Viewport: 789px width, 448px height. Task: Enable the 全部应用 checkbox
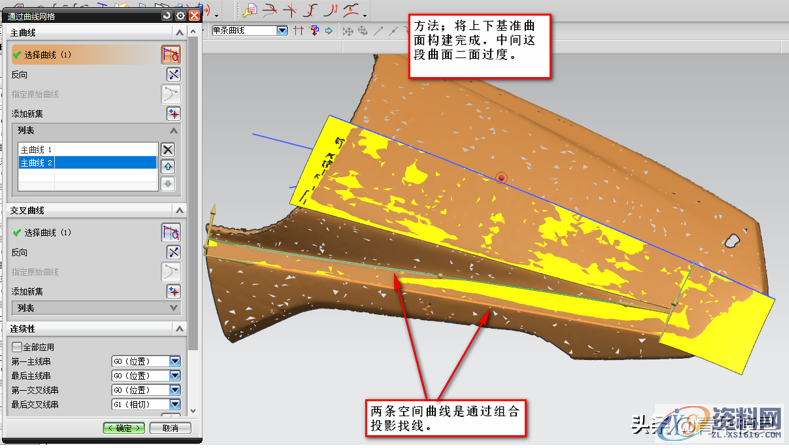click(x=16, y=346)
